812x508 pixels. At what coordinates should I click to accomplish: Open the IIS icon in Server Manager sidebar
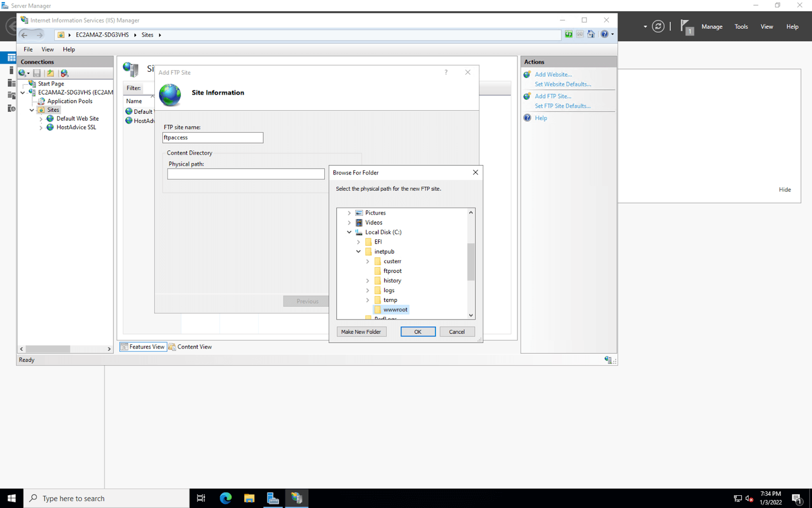point(11,108)
